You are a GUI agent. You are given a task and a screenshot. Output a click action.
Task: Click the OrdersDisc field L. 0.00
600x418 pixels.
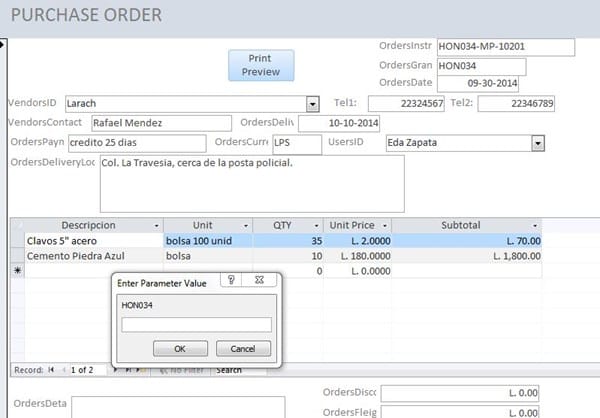[460, 393]
